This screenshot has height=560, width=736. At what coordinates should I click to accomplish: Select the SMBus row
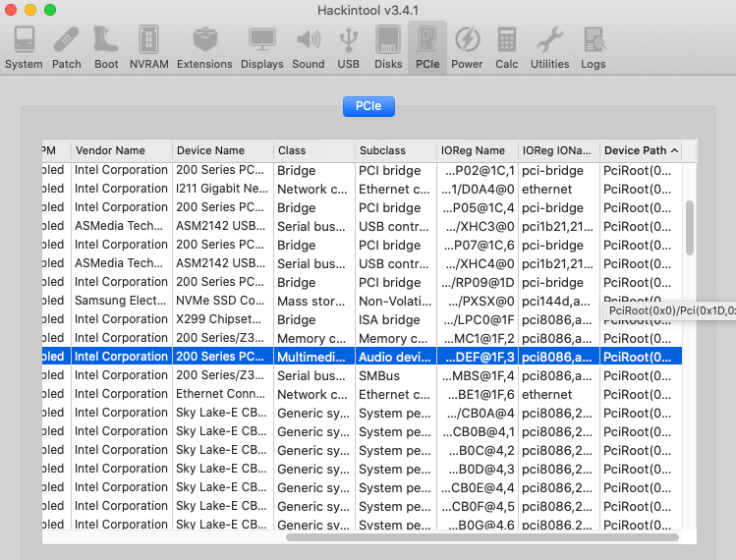[362, 375]
